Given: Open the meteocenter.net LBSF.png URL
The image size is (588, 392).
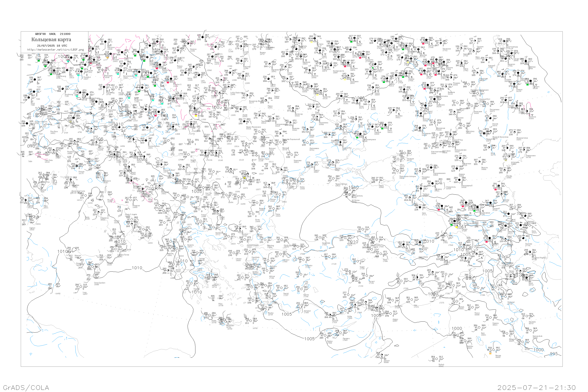Looking at the screenshot, I should pyautogui.click(x=55, y=50).
